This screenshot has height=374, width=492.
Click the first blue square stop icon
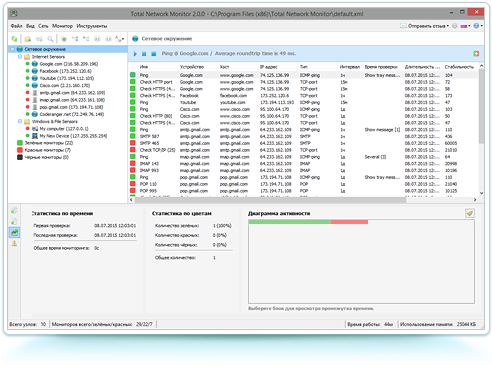pos(144,54)
